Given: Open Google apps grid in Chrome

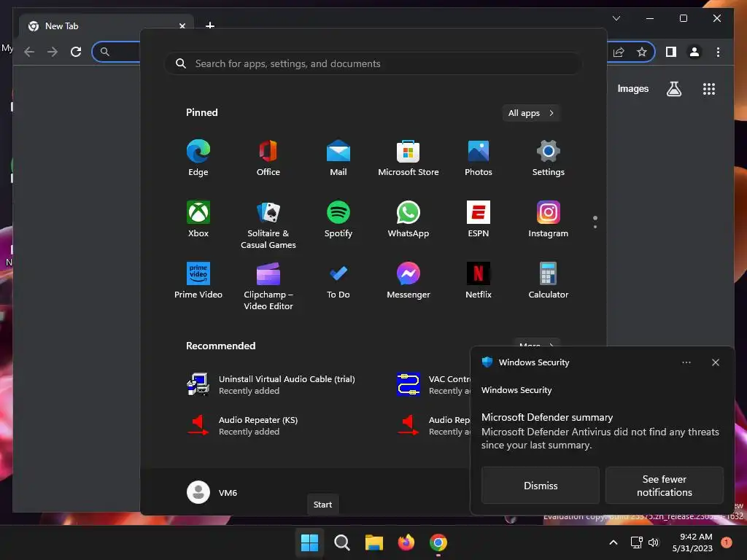Looking at the screenshot, I should pos(709,88).
